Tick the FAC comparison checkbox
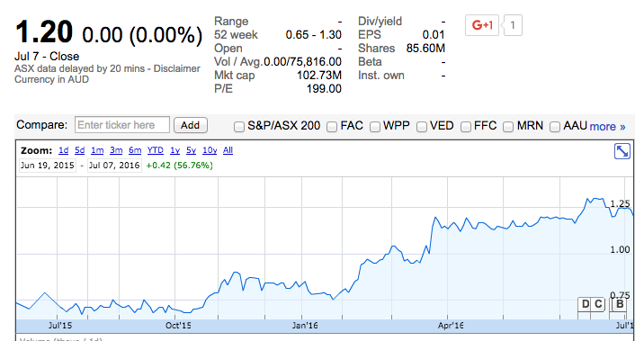 click(332, 127)
